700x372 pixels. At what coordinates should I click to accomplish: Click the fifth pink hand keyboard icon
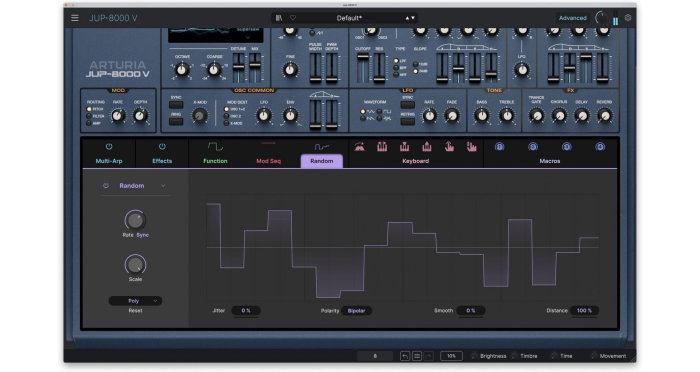[x=449, y=146]
